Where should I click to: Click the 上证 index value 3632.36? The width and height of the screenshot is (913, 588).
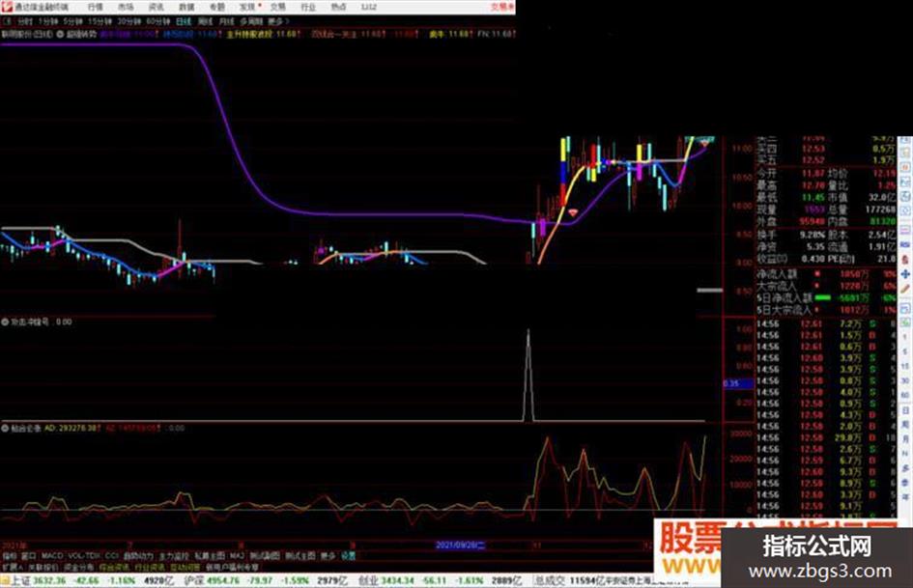coord(49,580)
